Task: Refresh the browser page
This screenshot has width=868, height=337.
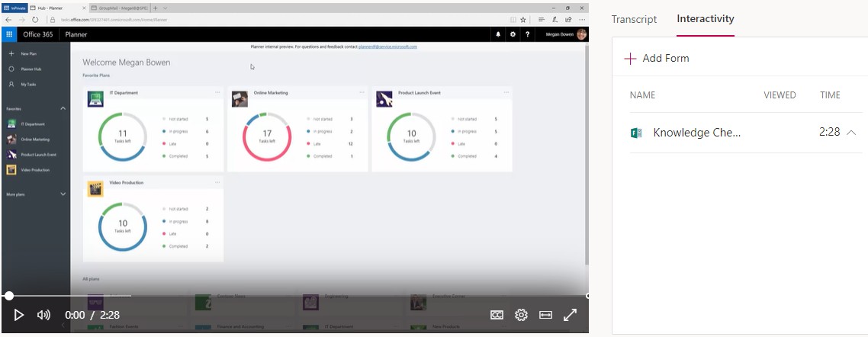Action: point(35,19)
